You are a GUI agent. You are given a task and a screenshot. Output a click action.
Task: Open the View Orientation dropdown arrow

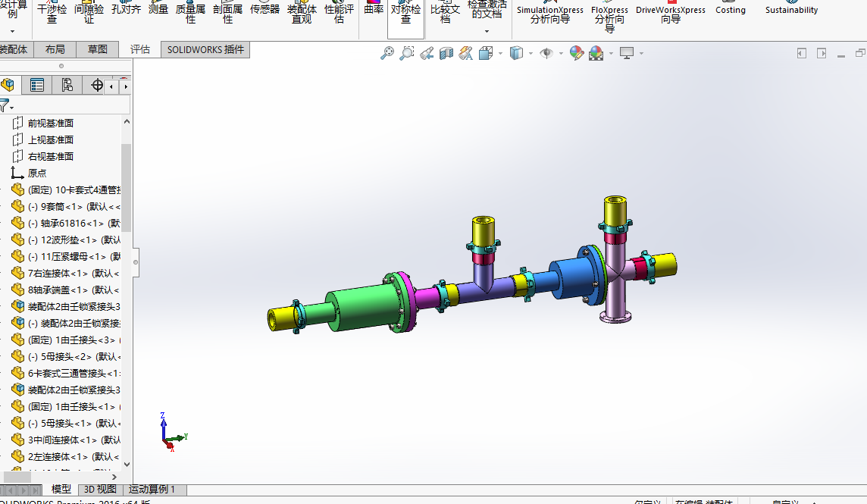[500, 54]
